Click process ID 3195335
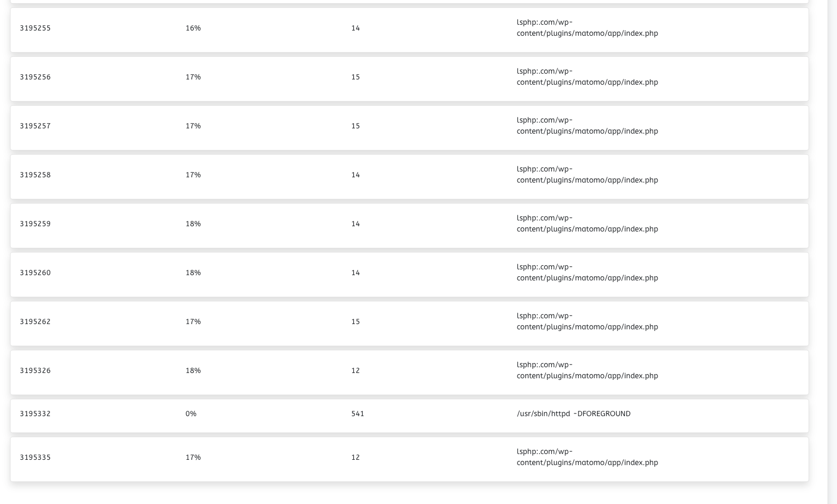 pos(35,458)
